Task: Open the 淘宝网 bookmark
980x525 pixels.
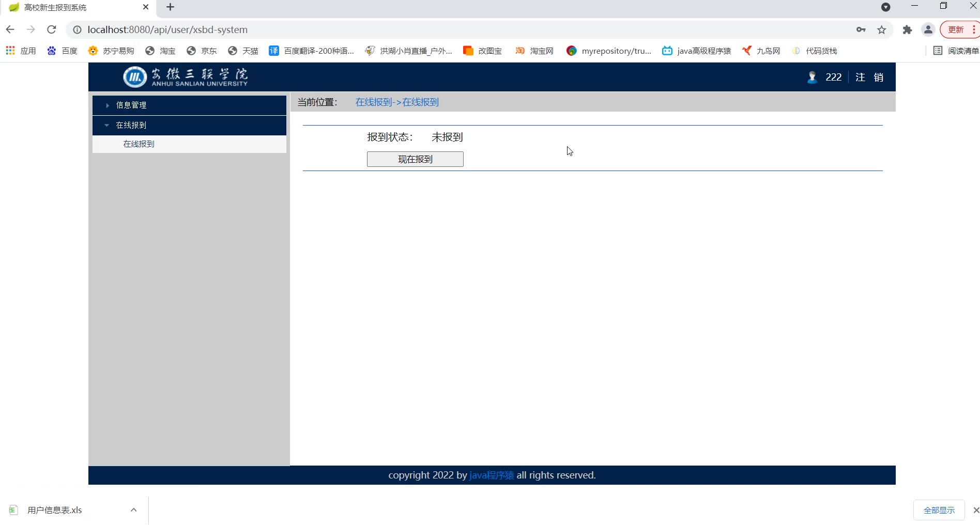Action: pyautogui.click(x=534, y=51)
